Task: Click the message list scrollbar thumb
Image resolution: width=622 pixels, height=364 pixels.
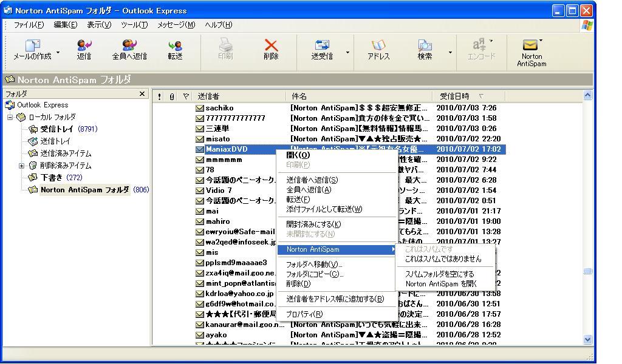Action: point(588,271)
